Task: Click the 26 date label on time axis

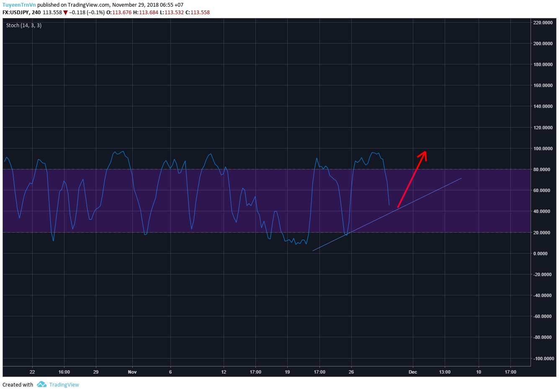Action: coord(351,372)
